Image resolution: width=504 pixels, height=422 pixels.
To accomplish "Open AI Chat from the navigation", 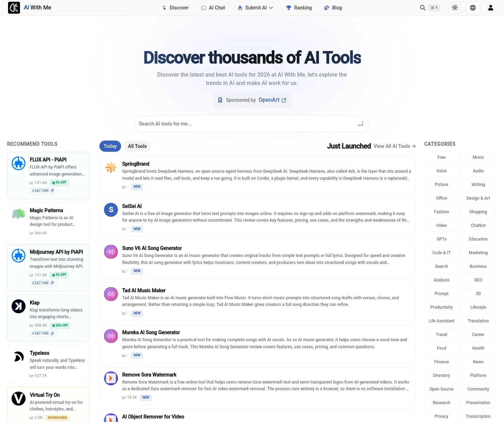I will click(213, 8).
